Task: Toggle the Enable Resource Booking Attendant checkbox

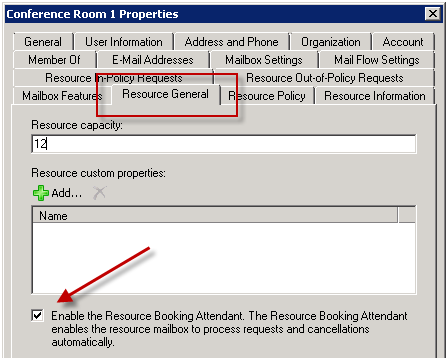Action: click(37, 315)
